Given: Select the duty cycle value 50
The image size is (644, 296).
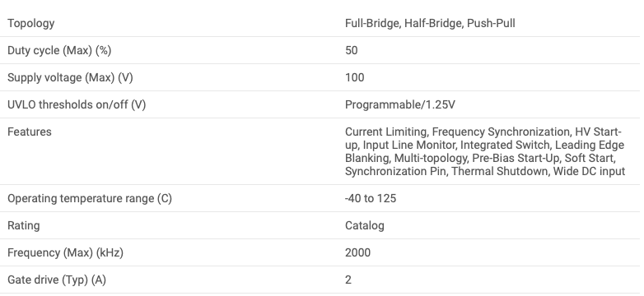Looking at the screenshot, I should pos(351,50).
